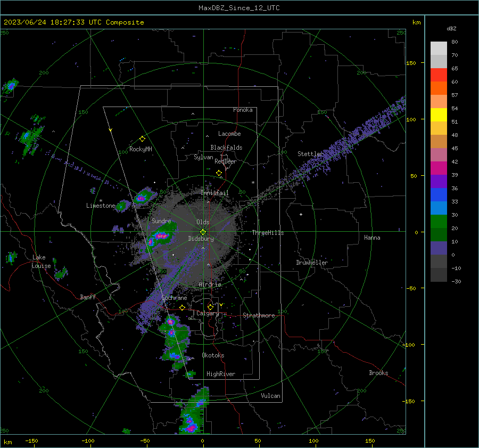Select the Ponoka city label
Viewport: 479px width, 448px height.
coord(243,110)
